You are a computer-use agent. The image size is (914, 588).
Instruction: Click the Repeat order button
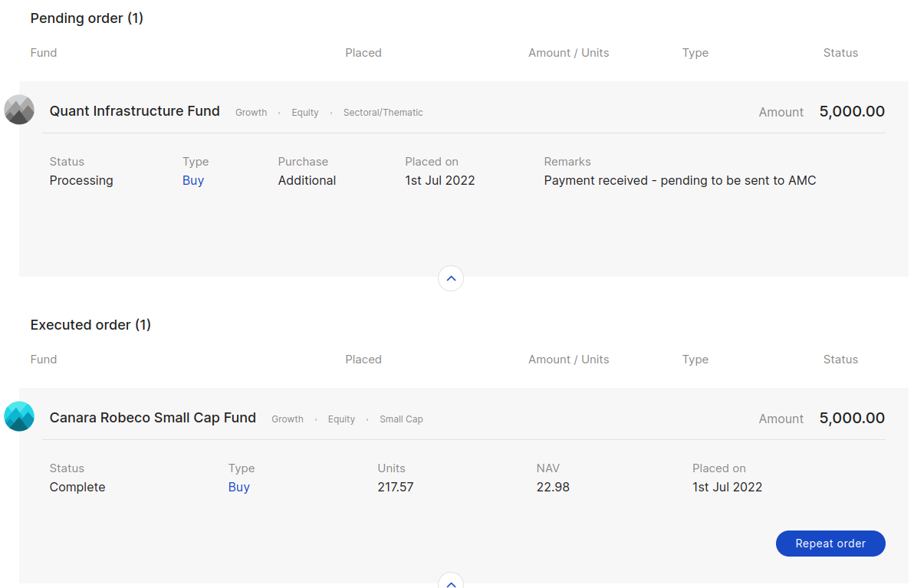click(x=830, y=543)
